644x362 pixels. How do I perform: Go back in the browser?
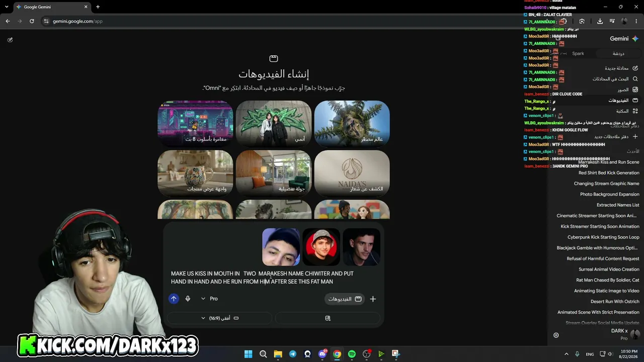coord(8,21)
